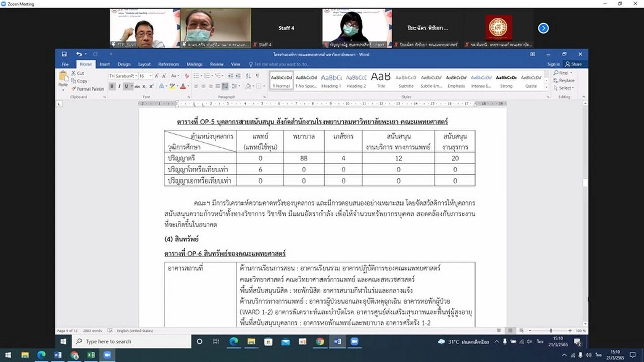
Task: Toggle underline formatting
Action: point(126,86)
